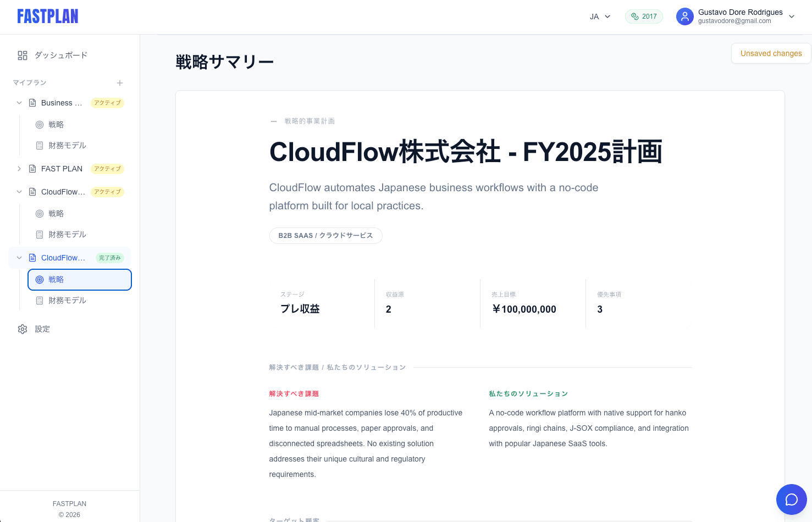812x522 pixels.
Task: Click strategy target icon under Business plan
Action: coord(40,125)
